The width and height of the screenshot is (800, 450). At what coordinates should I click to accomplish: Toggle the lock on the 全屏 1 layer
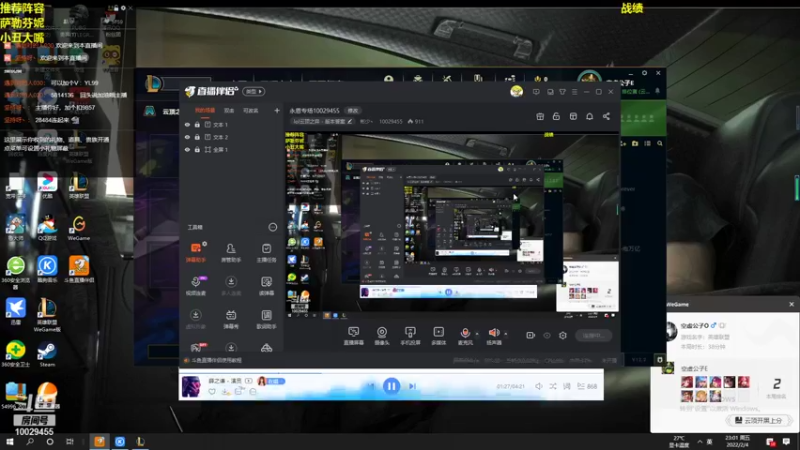pyautogui.click(x=197, y=149)
